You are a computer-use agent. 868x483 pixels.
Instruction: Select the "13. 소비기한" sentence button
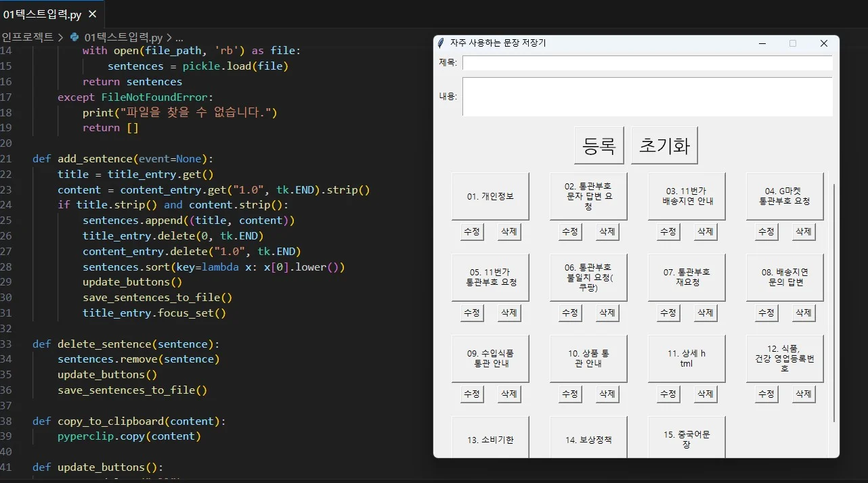(x=490, y=438)
